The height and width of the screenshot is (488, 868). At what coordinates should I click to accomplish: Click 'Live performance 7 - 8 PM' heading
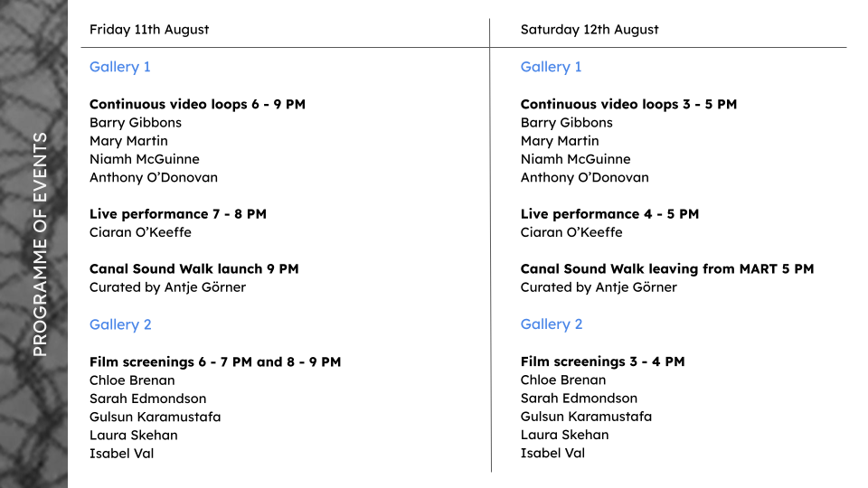click(178, 214)
